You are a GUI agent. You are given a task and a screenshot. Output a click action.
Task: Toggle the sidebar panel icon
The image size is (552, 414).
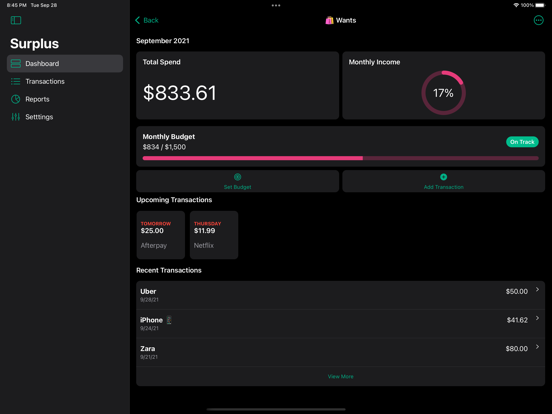pyautogui.click(x=16, y=20)
